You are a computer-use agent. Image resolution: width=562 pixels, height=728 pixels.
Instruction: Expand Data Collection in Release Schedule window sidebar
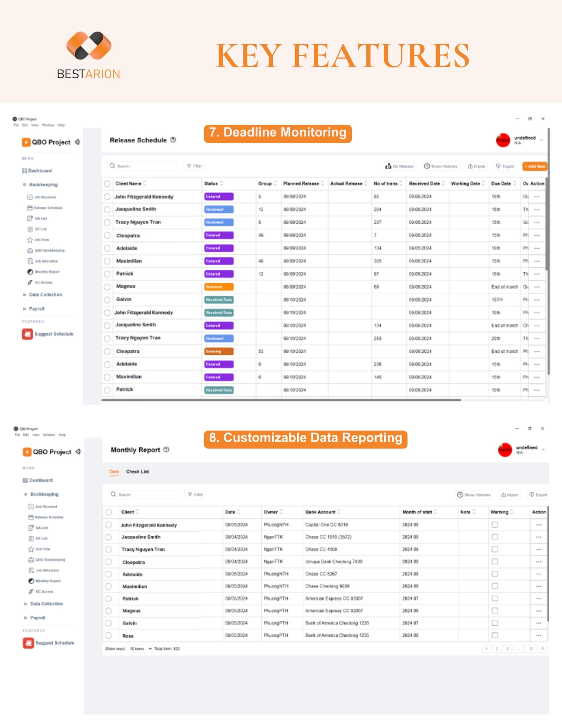click(25, 295)
